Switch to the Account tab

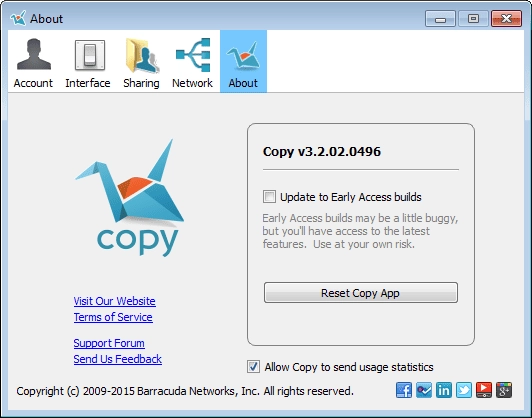[x=33, y=62]
